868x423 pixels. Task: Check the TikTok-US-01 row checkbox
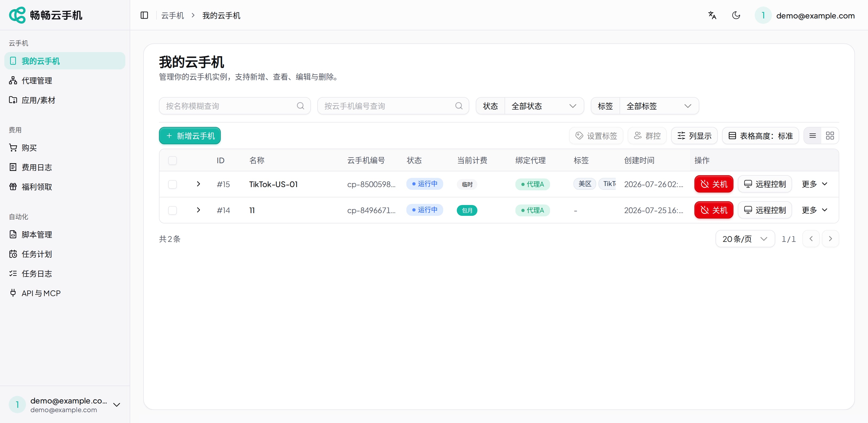tap(172, 184)
